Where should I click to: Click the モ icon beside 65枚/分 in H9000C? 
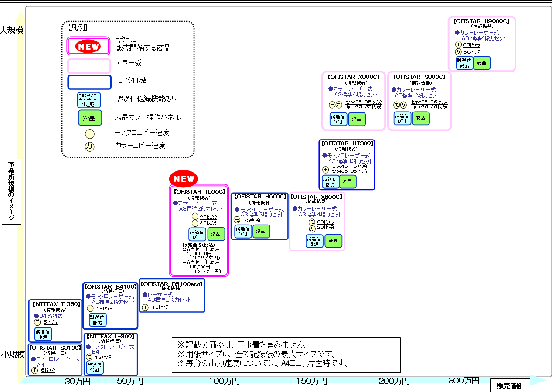click(458, 45)
